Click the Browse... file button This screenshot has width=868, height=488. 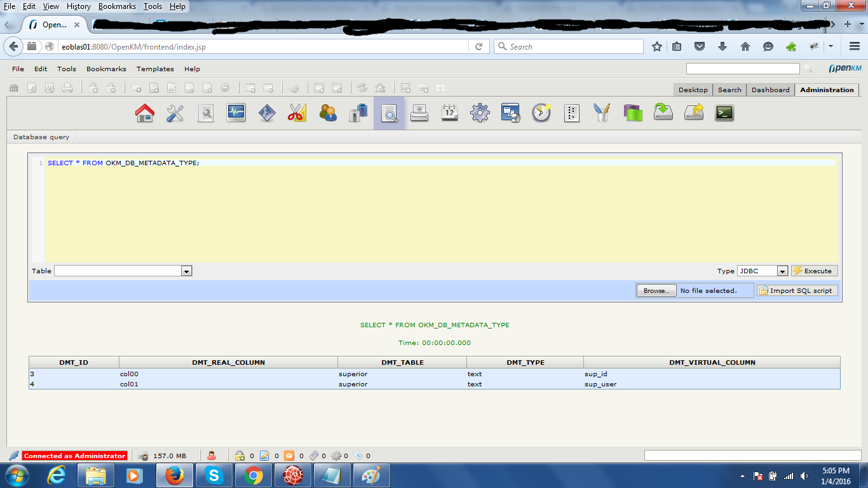pos(656,290)
